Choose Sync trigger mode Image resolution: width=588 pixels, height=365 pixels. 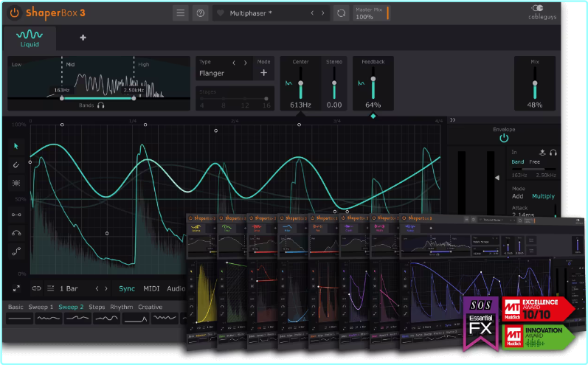point(127,288)
